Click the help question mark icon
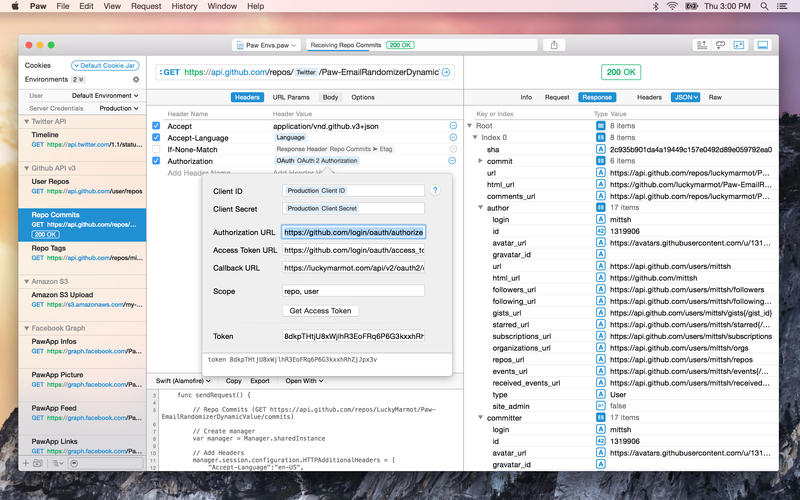This screenshot has width=800, height=500. click(435, 190)
